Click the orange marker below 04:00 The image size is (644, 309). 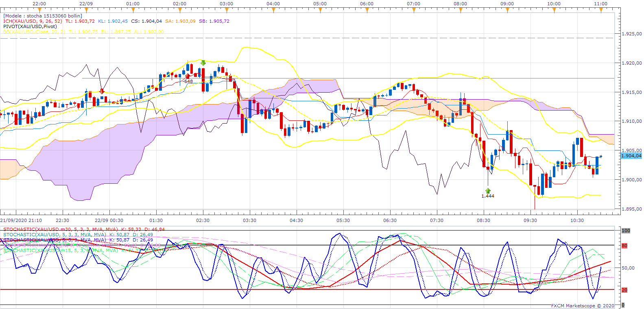pos(273,9)
